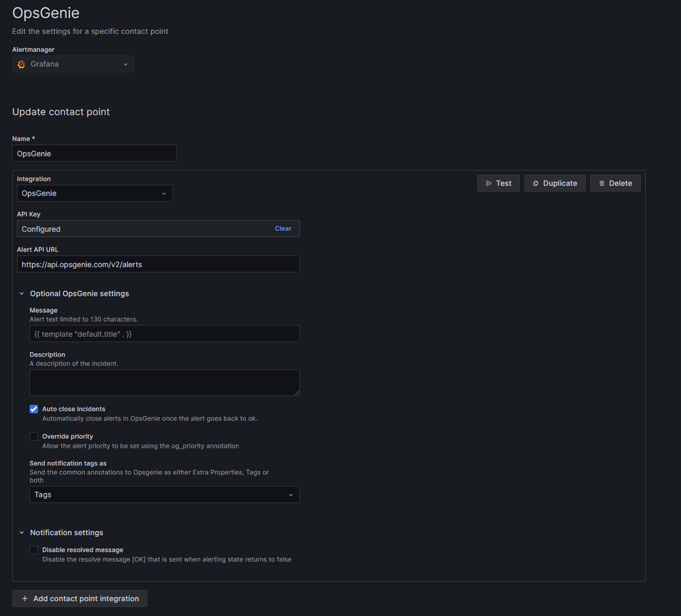The width and height of the screenshot is (681, 616).
Task: Click Add contact point integration button
Action: click(80, 598)
